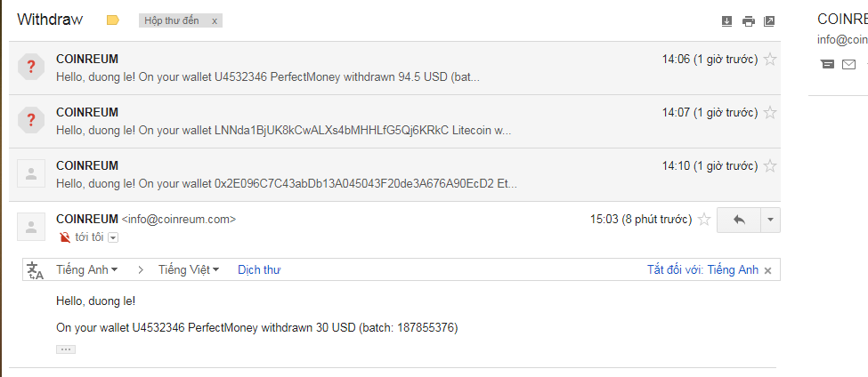Open more options dropdown beside reply
Viewport: 868px width, 377px height.
click(x=770, y=220)
